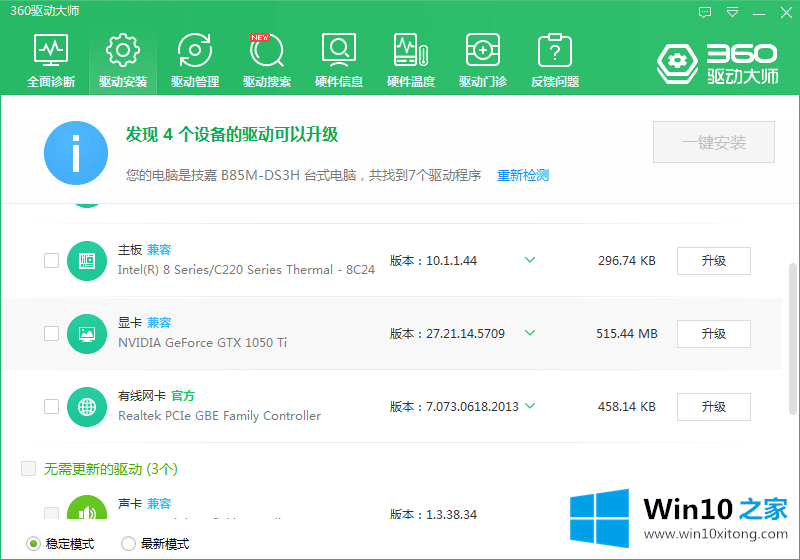Click the blue info icon

[x=76, y=153]
